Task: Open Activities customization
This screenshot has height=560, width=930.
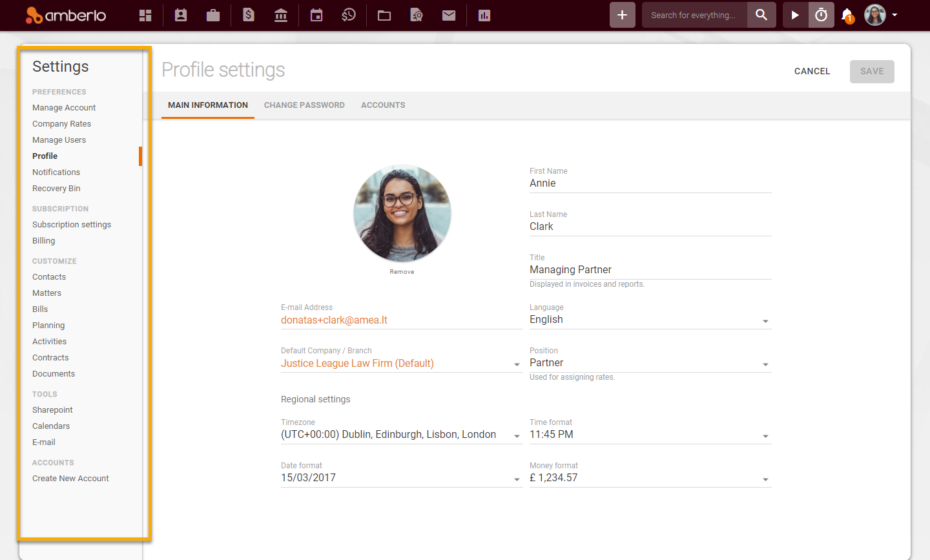Action: click(49, 342)
